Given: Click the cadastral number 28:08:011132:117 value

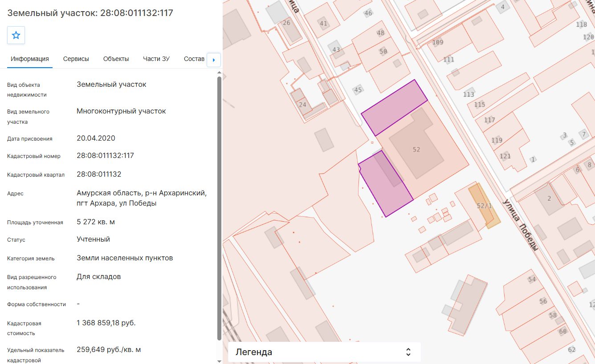Looking at the screenshot, I should [105, 156].
